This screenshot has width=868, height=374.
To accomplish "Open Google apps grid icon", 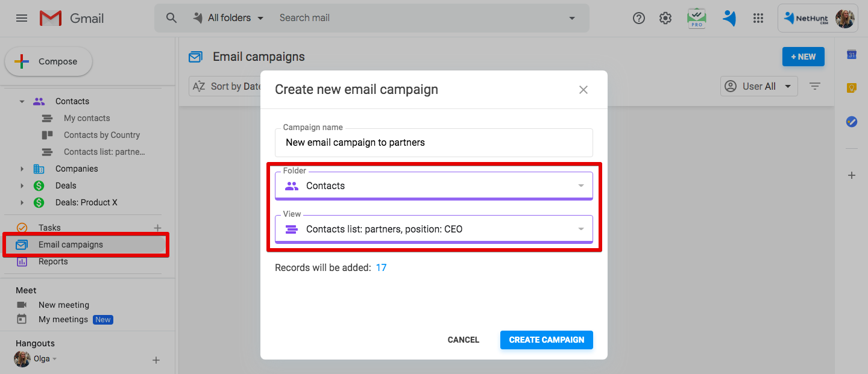I will 758,18.
